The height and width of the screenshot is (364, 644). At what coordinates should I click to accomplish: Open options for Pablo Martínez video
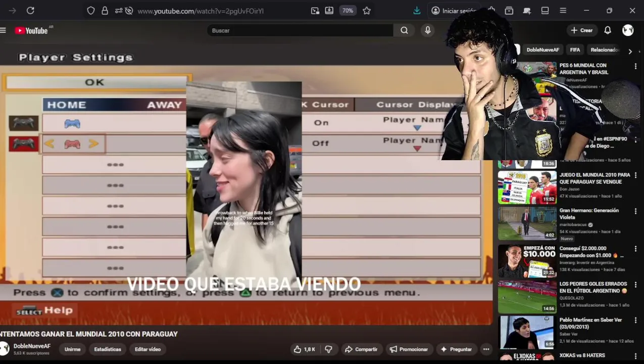(x=635, y=321)
